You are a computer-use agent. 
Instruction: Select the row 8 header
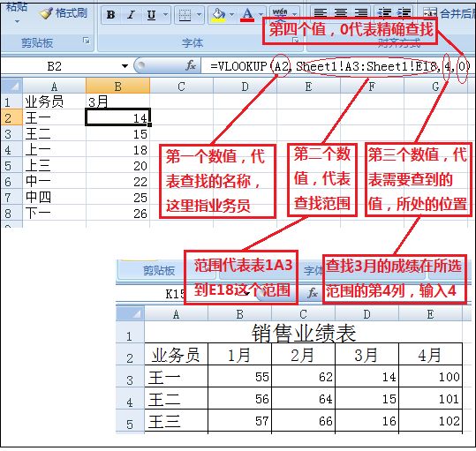click(11, 213)
